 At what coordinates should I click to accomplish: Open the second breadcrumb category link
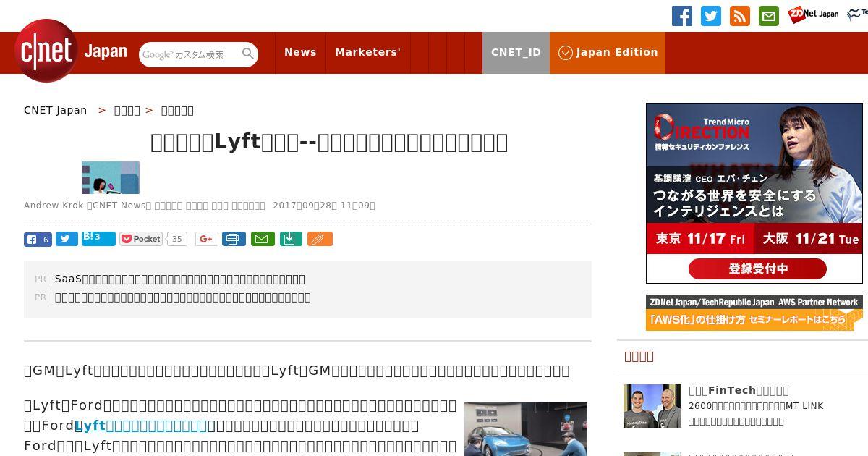[127, 110]
